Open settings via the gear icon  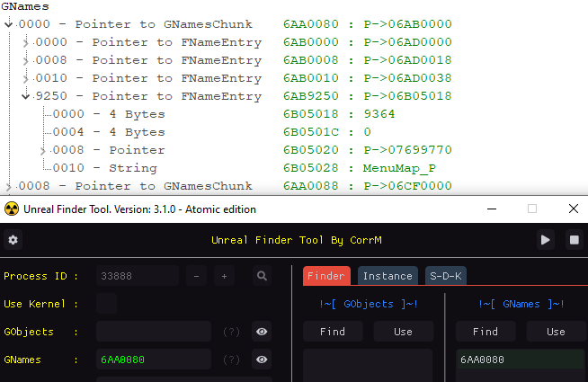pyautogui.click(x=13, y=240)
